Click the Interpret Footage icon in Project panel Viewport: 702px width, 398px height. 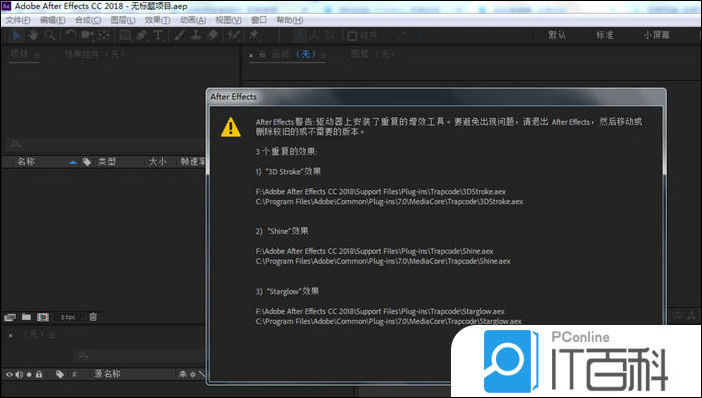10,317
